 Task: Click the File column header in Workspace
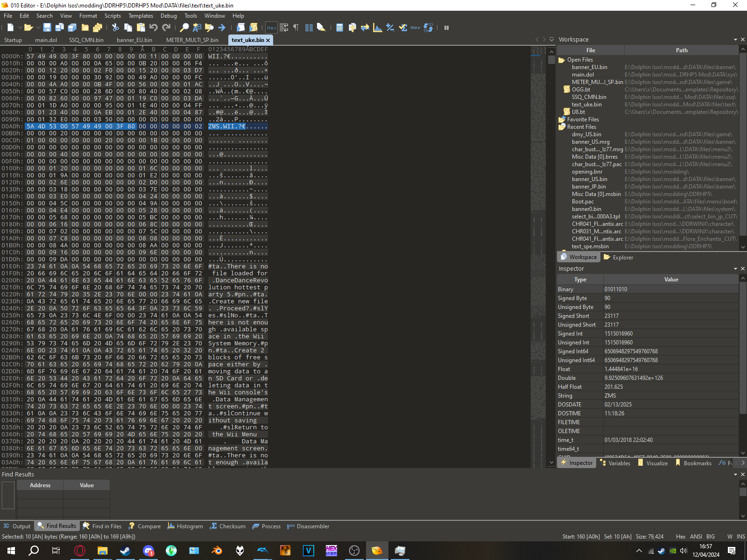point(591,50)
